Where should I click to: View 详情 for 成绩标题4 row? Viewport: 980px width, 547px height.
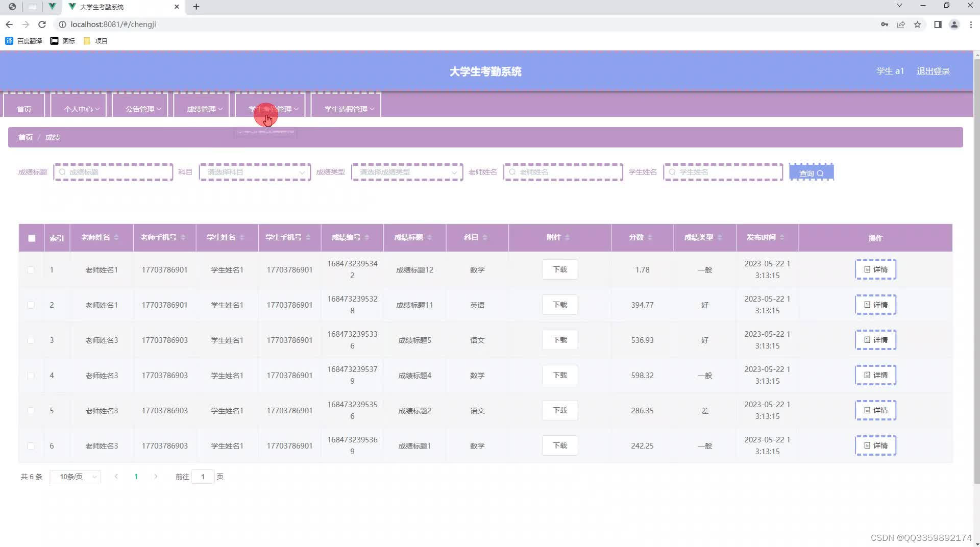pos(875,375)
